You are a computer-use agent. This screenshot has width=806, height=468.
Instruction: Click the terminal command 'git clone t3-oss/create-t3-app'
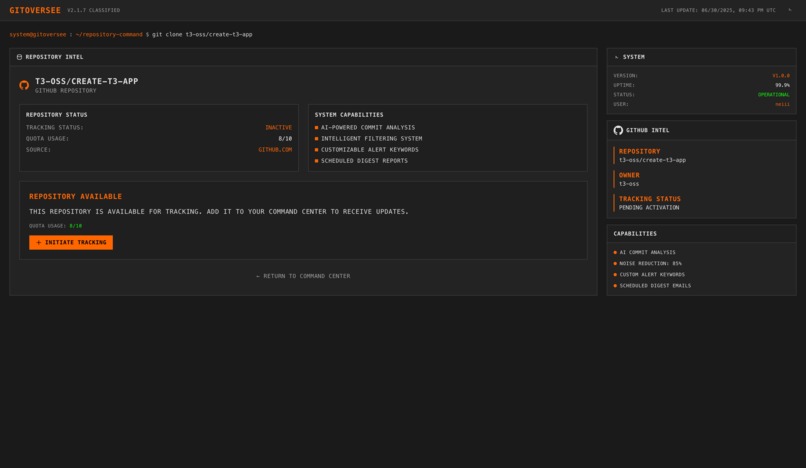pos(202,34)
